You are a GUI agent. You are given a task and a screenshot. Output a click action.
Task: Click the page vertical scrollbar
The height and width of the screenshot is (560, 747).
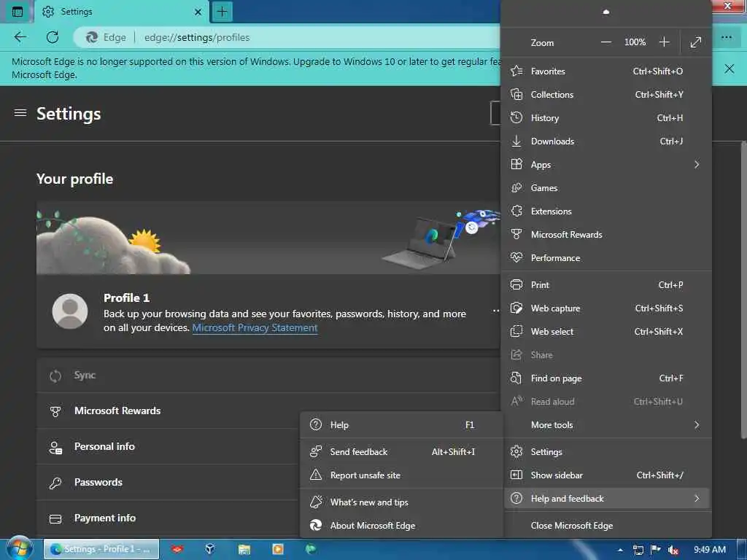click(x=743, y=290)
